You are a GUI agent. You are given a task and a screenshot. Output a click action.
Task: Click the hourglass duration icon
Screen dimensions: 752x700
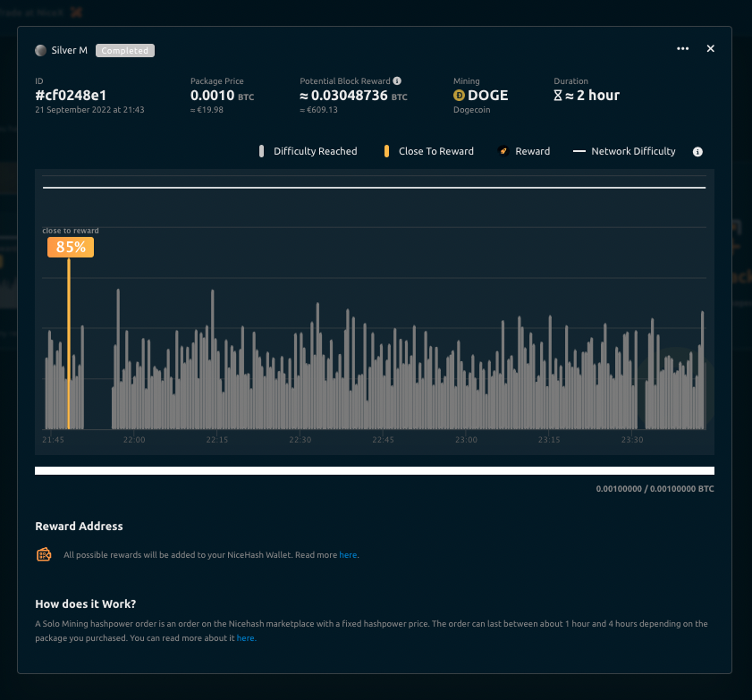[559, 96]
